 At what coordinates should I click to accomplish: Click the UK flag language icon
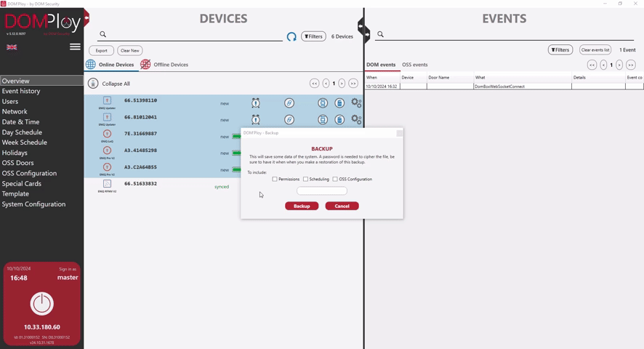(x=12, y=47)
